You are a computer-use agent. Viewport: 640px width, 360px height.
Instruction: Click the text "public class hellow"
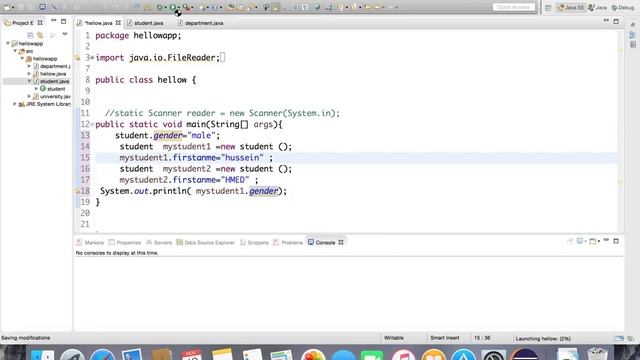141,80
